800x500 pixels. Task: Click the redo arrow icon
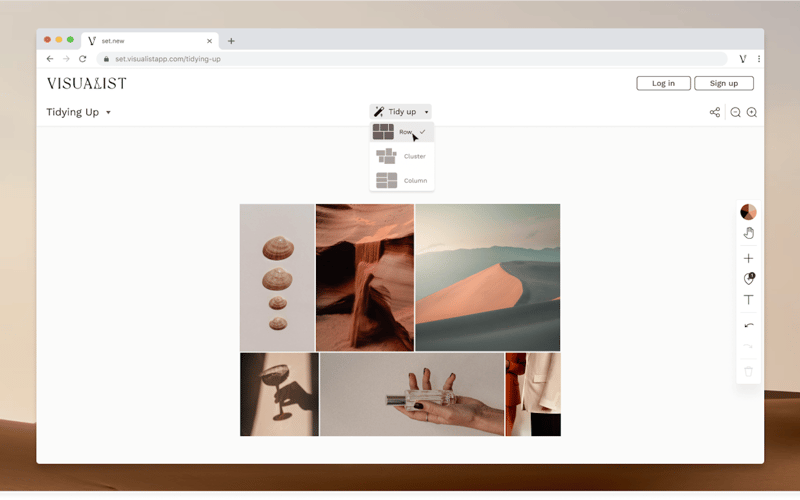pyautogui.click(x=748, y=346)
